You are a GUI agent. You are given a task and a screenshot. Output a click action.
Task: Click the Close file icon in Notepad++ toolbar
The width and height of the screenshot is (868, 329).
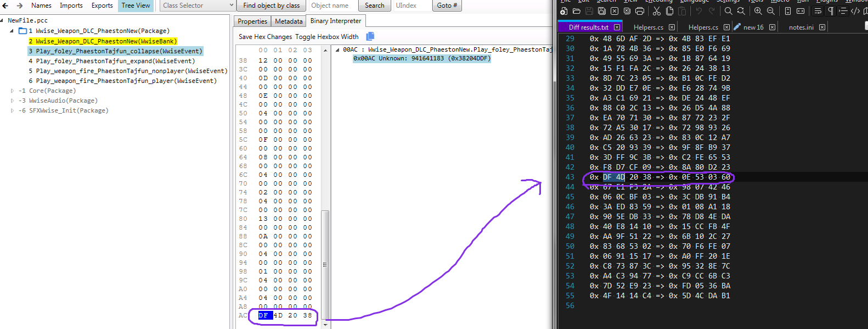615,11
